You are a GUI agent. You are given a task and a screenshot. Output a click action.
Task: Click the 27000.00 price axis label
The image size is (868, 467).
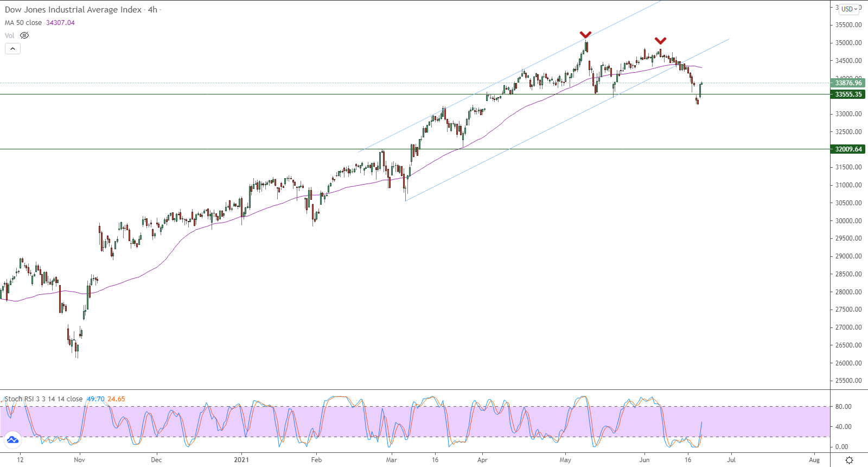point(848,327)
